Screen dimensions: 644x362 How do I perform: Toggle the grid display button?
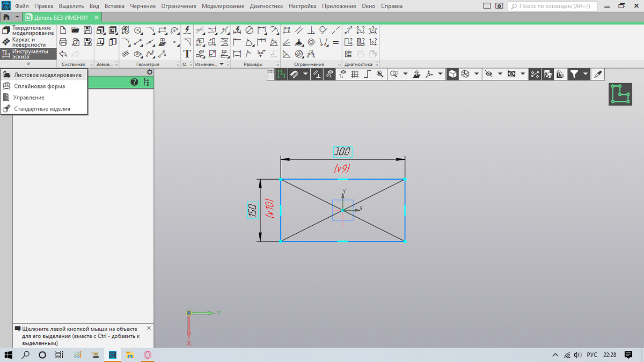coord(355,74)
